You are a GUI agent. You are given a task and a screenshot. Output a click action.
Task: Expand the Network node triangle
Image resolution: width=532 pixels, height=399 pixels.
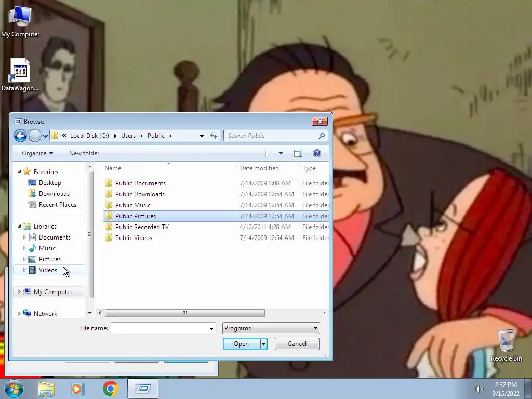tap(19, 313)
